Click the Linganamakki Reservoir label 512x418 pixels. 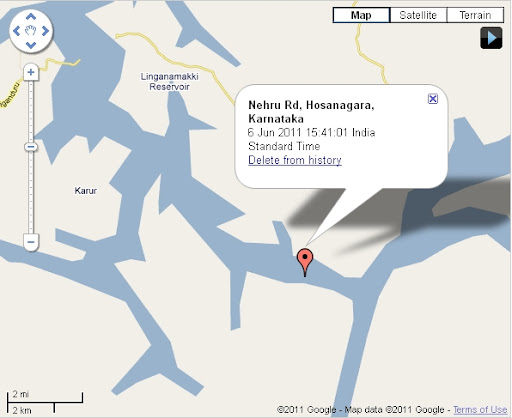[169, 82]
